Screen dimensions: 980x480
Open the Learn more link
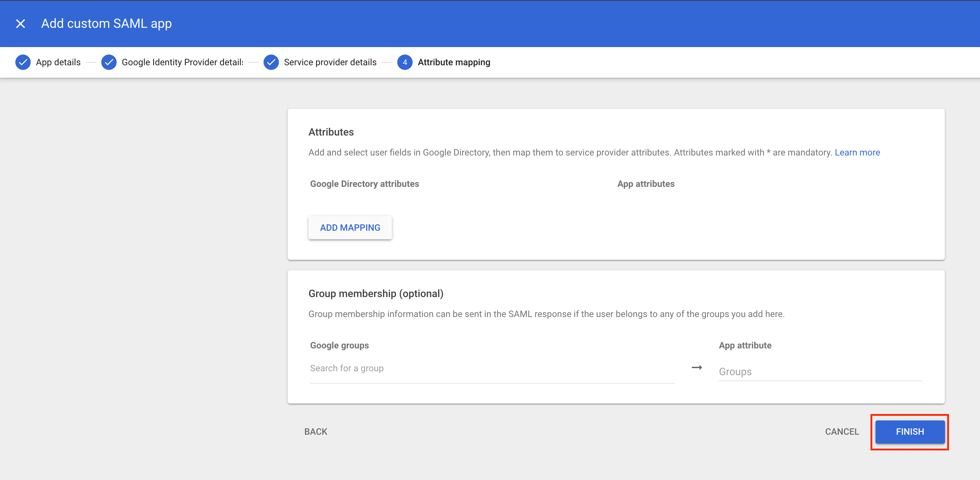pos(857,152)
